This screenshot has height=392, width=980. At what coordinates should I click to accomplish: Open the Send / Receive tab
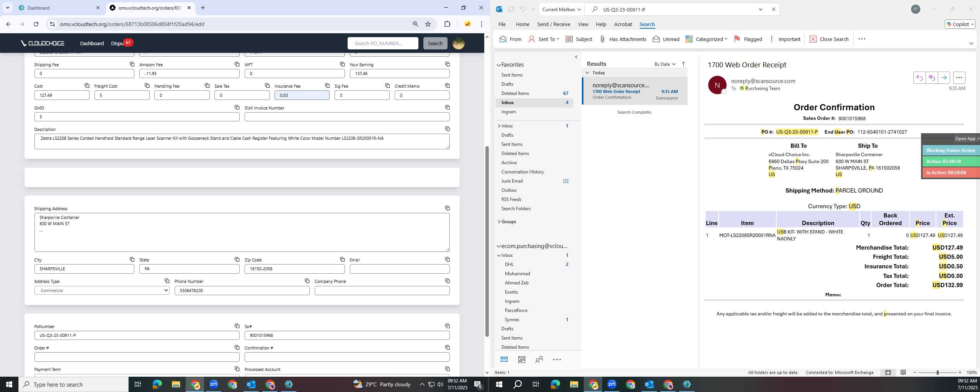(554, 24)
